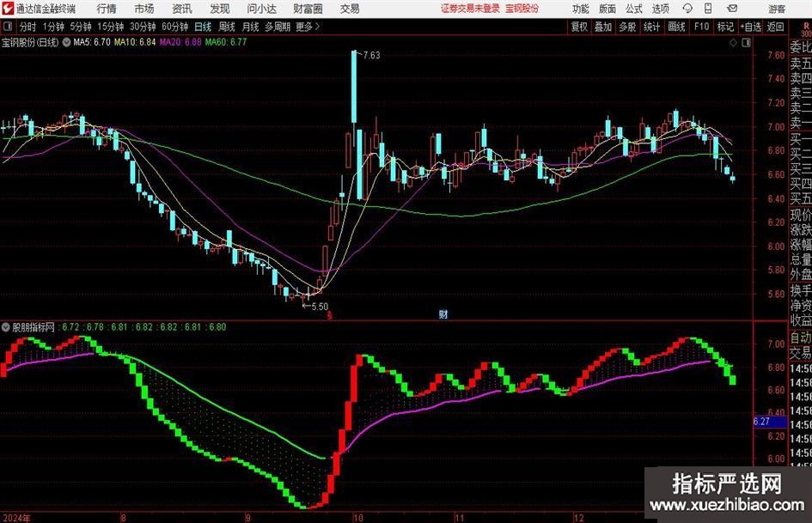The image size is (812, 523).
Task: Activate the 画线 drawing button
Action: 676,27
